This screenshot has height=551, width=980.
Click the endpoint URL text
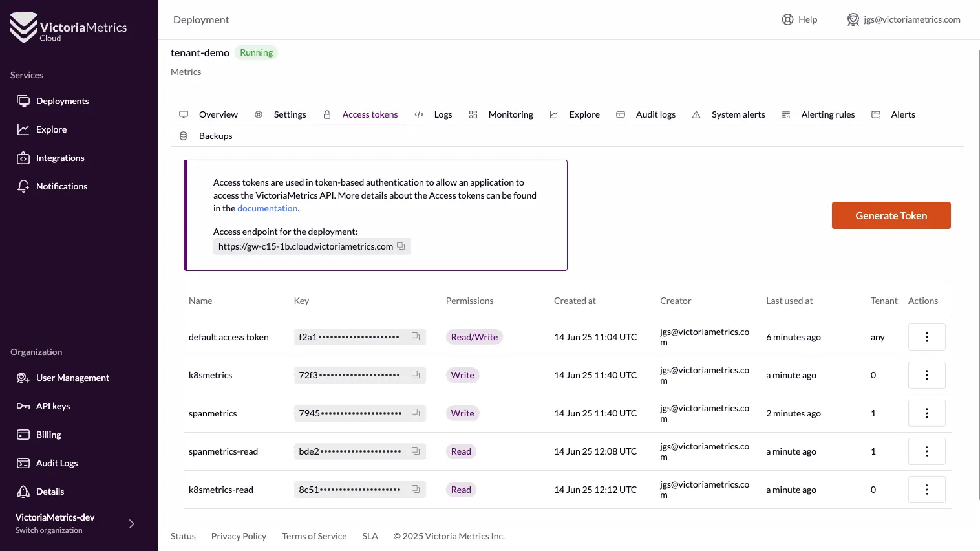[306, 246]
